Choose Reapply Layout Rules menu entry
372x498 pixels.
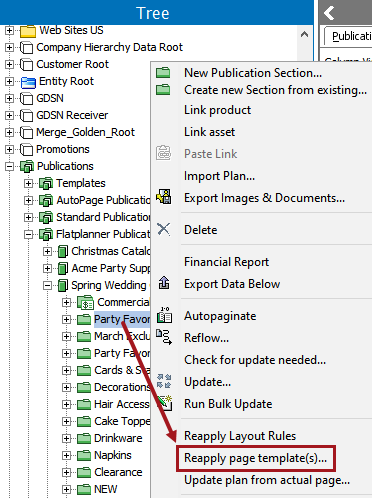240,436
